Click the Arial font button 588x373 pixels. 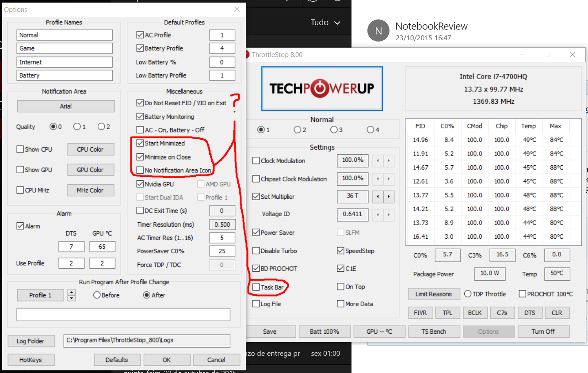coord(66,107)
